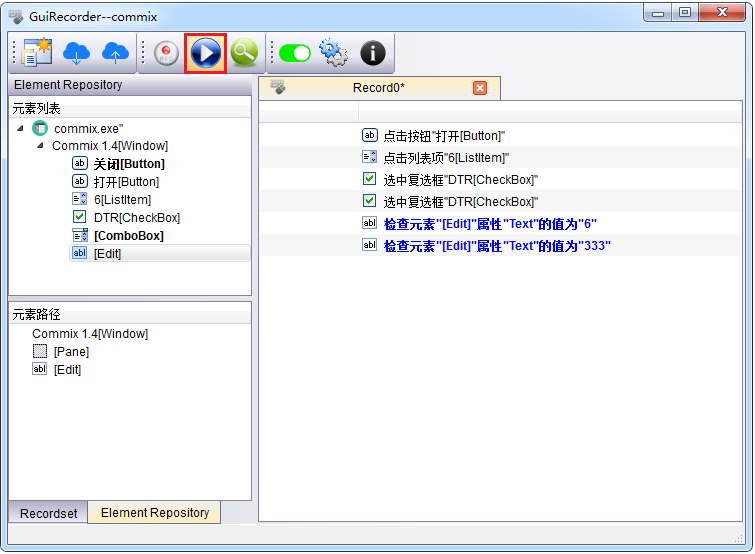Select the first 选中复选框"DTR[CheckBox]" step
Screen dimensions: 755x554
[x=460, y=180]
